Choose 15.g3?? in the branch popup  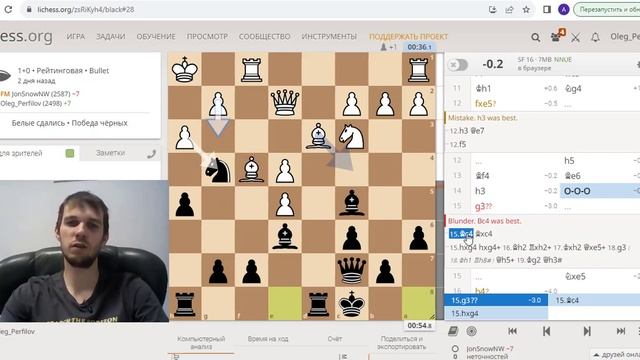click(x=496, y=300)
